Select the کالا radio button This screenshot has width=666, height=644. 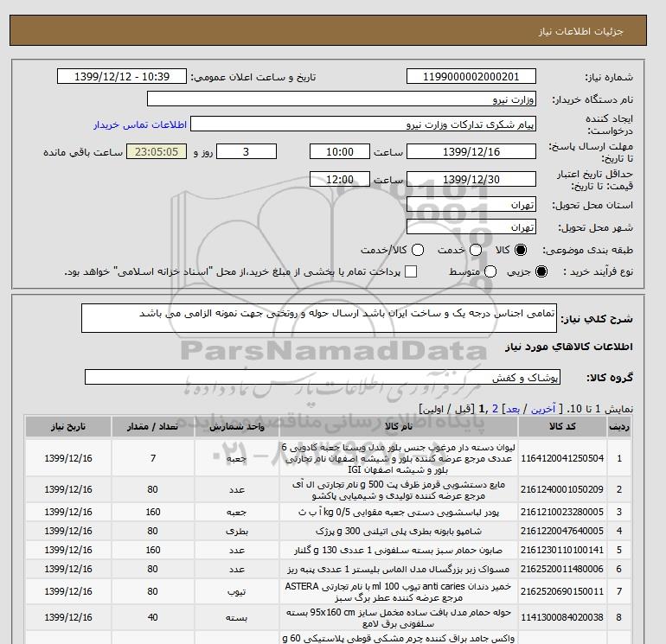[521, 250]
